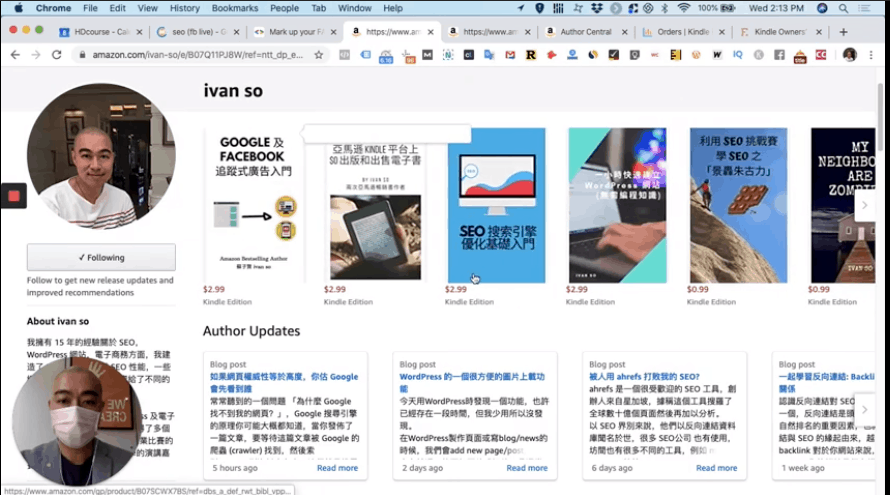Open the Wi-Fi status menu
Screen dimensions: 890x495
click(683, 8)
